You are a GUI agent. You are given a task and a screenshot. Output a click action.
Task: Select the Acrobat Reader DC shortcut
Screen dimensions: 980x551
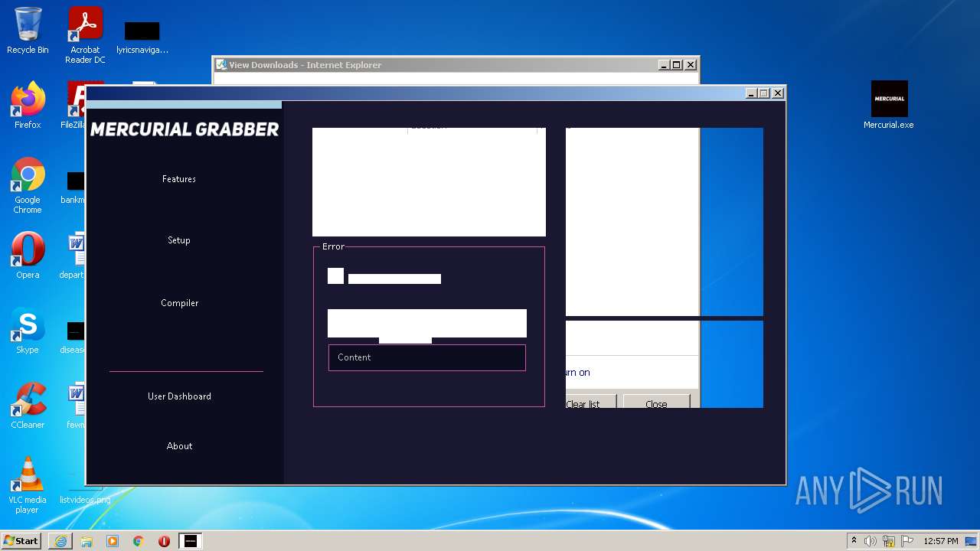tap(85, 35)
